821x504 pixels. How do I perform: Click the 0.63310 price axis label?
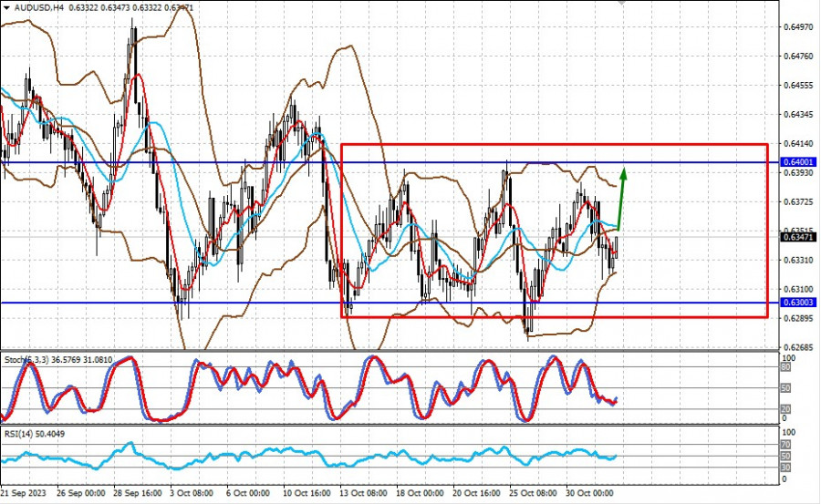798,260
